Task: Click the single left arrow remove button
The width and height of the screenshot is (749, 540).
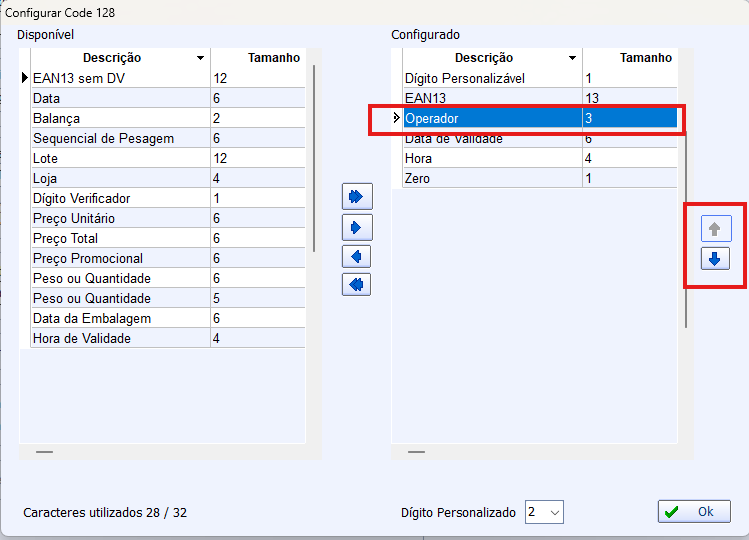Action: 356,257
